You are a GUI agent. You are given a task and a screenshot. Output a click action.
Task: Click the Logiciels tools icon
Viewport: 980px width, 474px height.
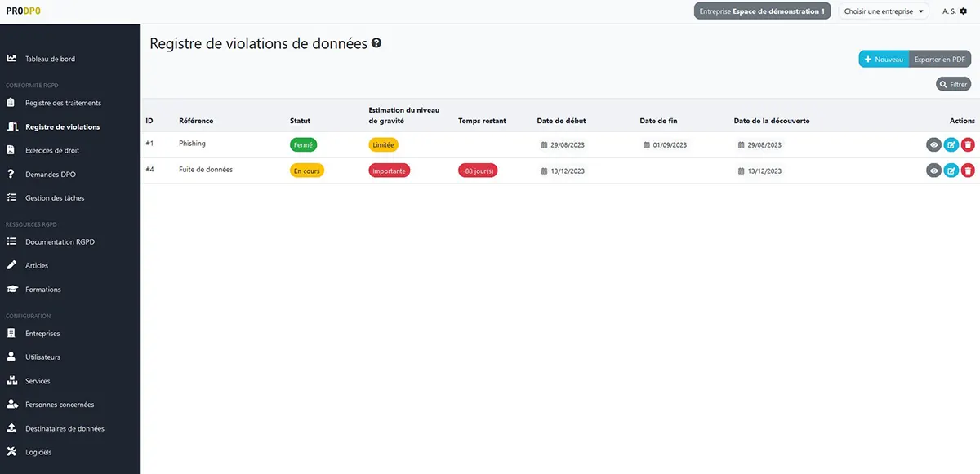pyautogui.click(x=11, y=451)
